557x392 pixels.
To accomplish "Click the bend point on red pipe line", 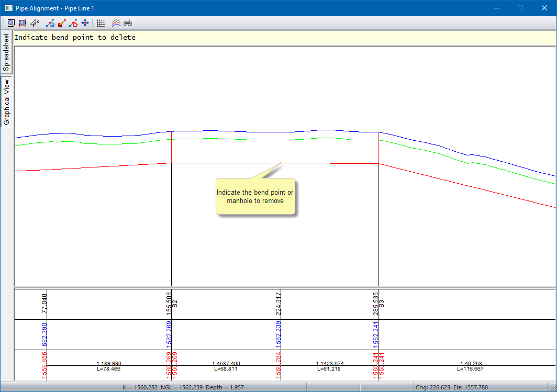I will (281, 163).
